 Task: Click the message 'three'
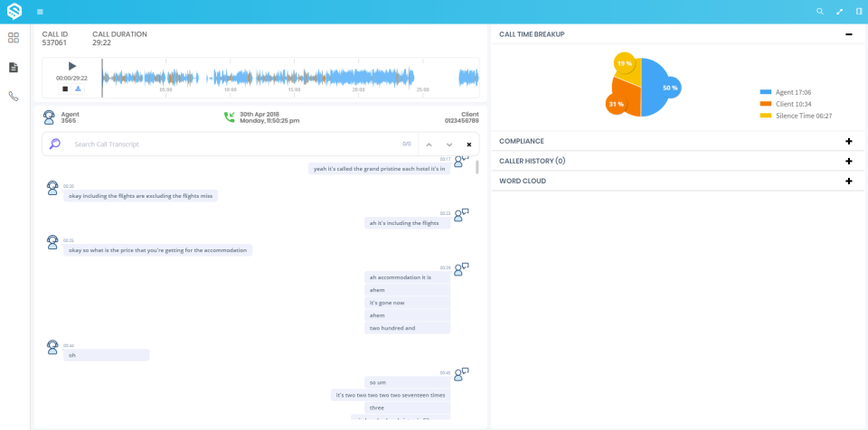coord(408,407)
